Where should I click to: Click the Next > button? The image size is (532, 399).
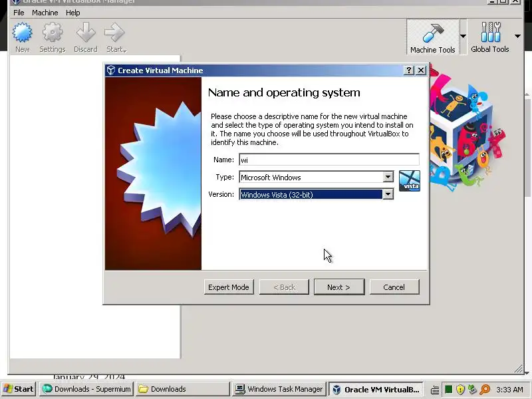339,287
